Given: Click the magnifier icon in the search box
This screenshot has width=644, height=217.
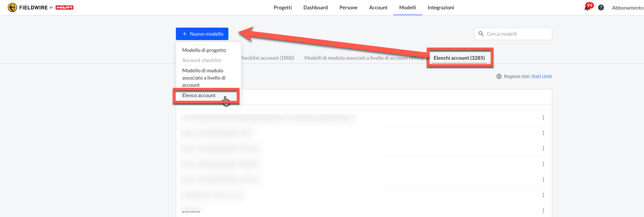Looking at the screenshot, I should 481,34.
